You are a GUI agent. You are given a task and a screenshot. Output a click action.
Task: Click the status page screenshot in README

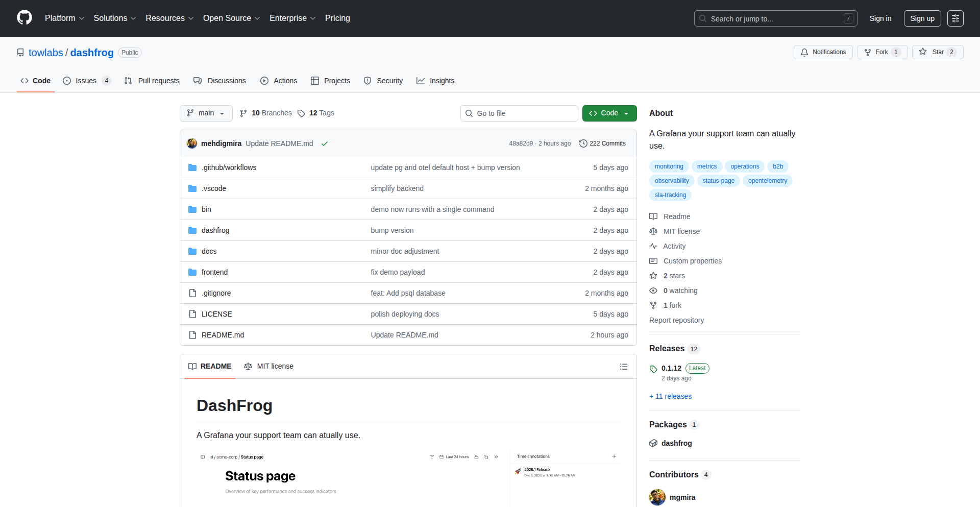[408, 478]
